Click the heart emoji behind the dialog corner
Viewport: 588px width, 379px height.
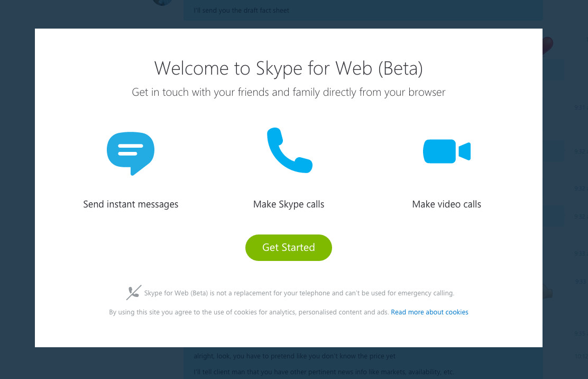pos(548,44)
